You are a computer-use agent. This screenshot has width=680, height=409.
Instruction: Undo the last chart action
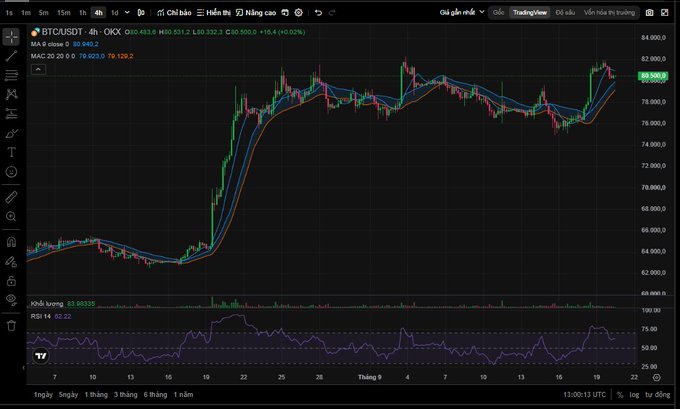(x=318, y=13)
